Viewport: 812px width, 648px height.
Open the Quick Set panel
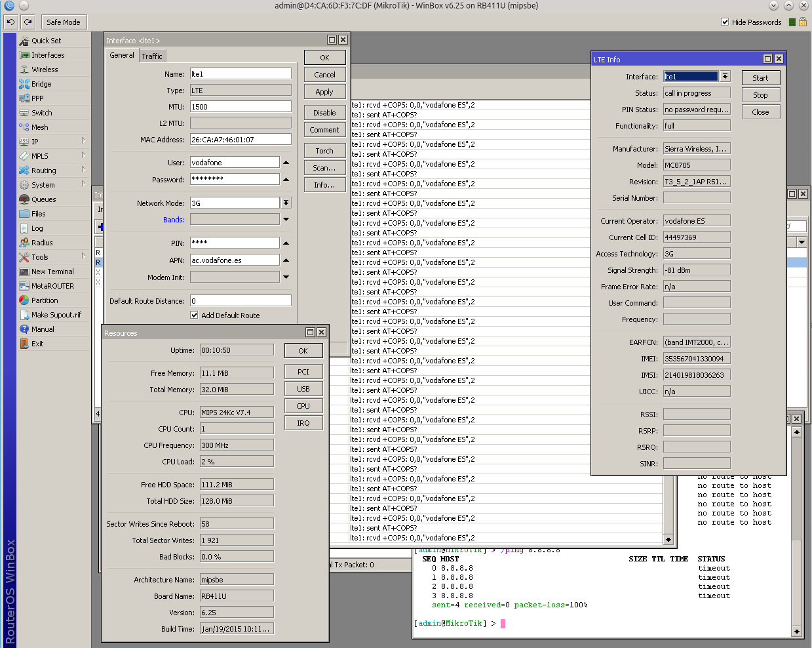click(x=45, y=40)
